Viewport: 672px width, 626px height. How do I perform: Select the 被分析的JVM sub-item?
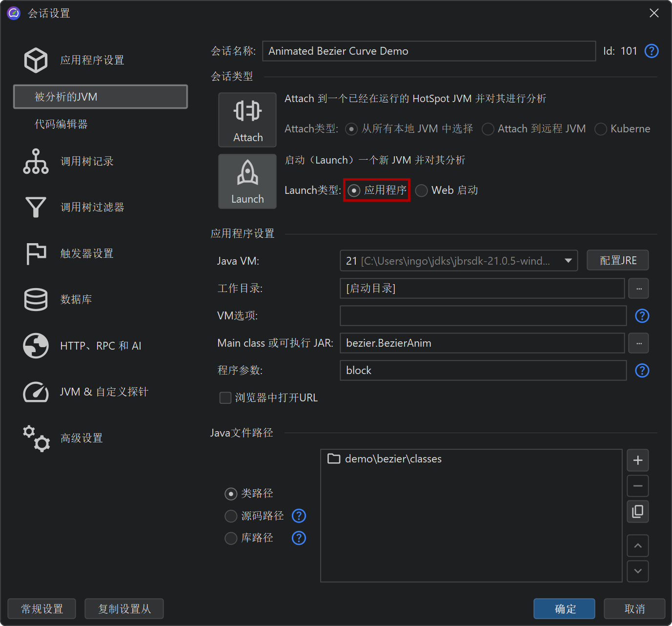[100, 97]
